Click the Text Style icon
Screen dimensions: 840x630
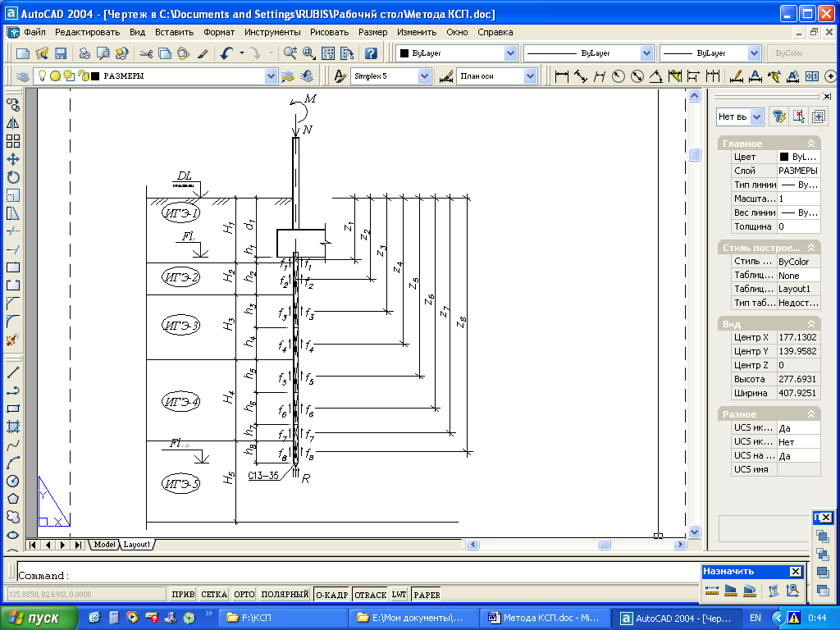[340, 76]
